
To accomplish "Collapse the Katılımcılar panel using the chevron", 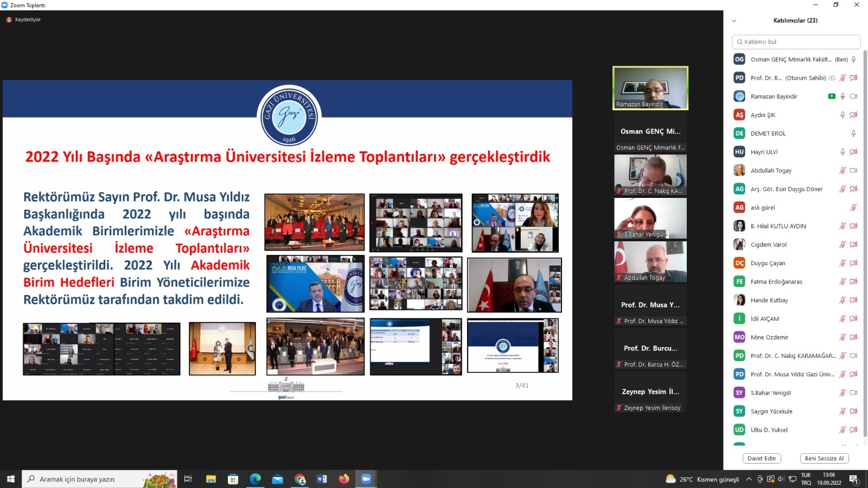I will tap(734, 21).
